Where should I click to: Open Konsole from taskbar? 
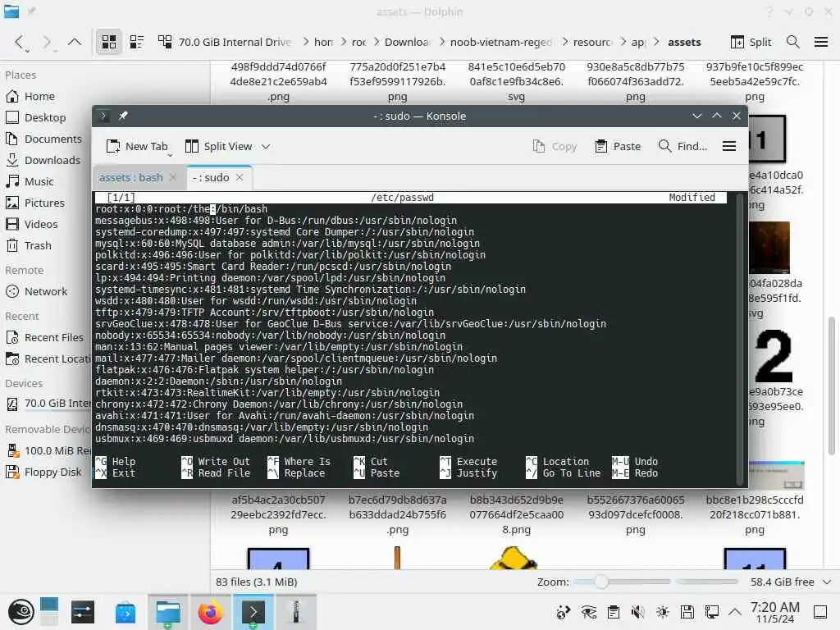253,612
